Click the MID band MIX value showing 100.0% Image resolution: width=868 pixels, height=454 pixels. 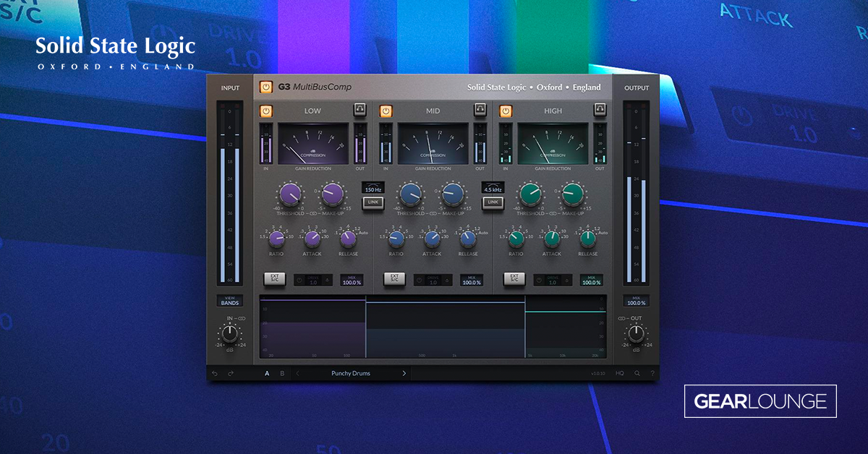[472, 280]
